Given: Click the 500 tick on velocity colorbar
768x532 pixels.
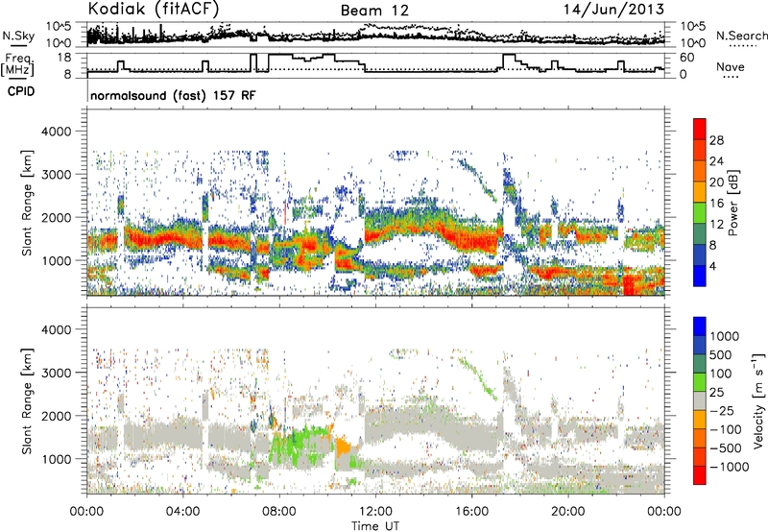Looking at the screenshot, I should coord(721,354).
